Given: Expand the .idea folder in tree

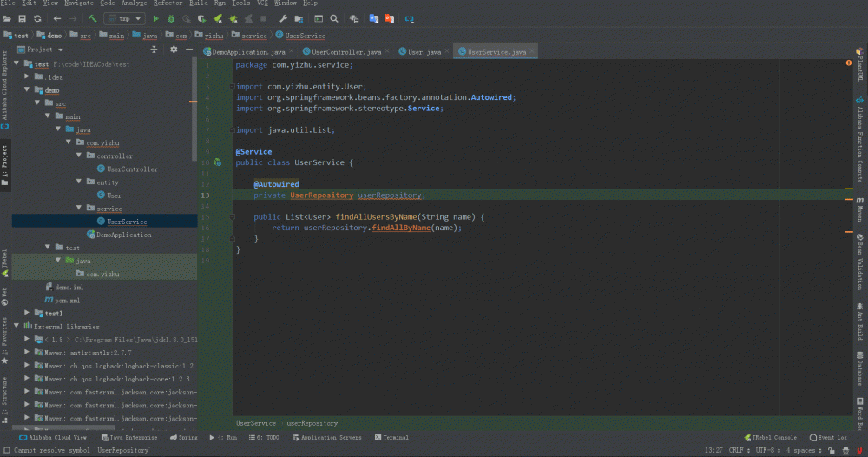Looking at the screenshot, I should (28, 77).
